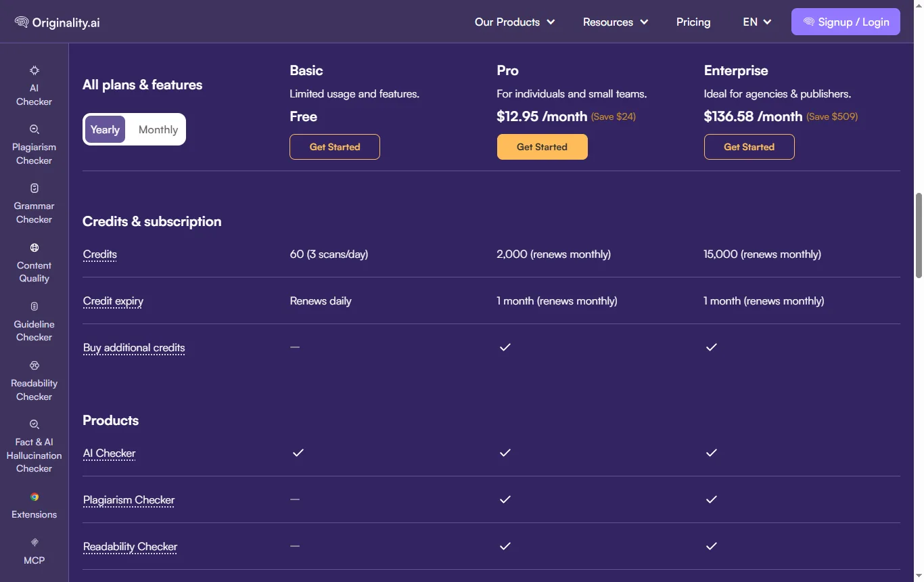The height and width of the screenshot is (582, 924).
Task: Open the MCP sidebar icon
Action: click(x=34, y=542)
